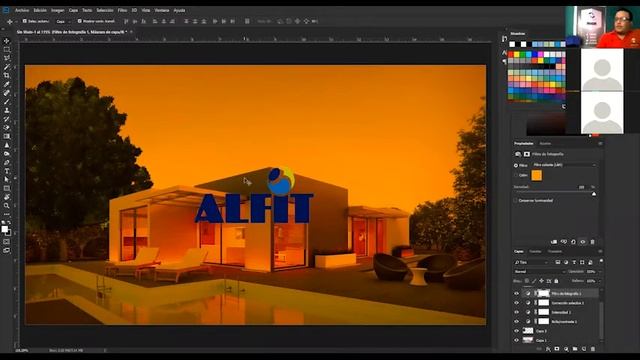
Task: Hide the Intensidad 1 layer
Action: point(516,312)
